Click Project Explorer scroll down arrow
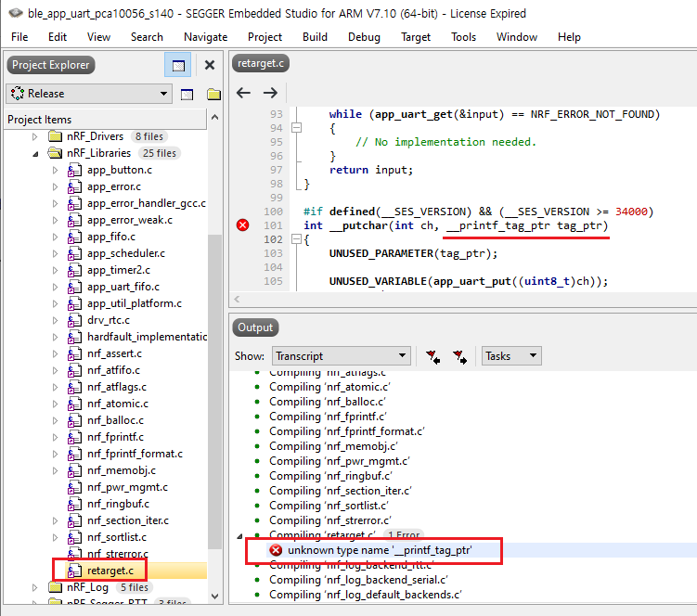Image resolution: width=697 pixels, height=616 pixels. click(x=214, y=596)
